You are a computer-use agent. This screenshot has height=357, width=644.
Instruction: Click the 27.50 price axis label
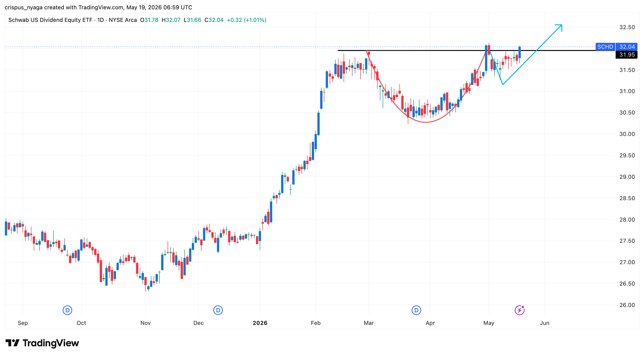click(627, 241)
